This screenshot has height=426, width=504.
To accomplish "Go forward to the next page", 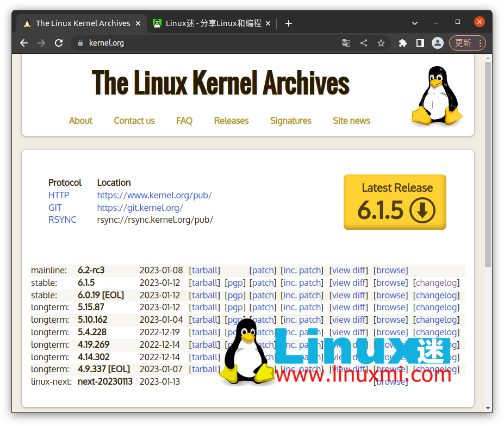I will 41,43.
